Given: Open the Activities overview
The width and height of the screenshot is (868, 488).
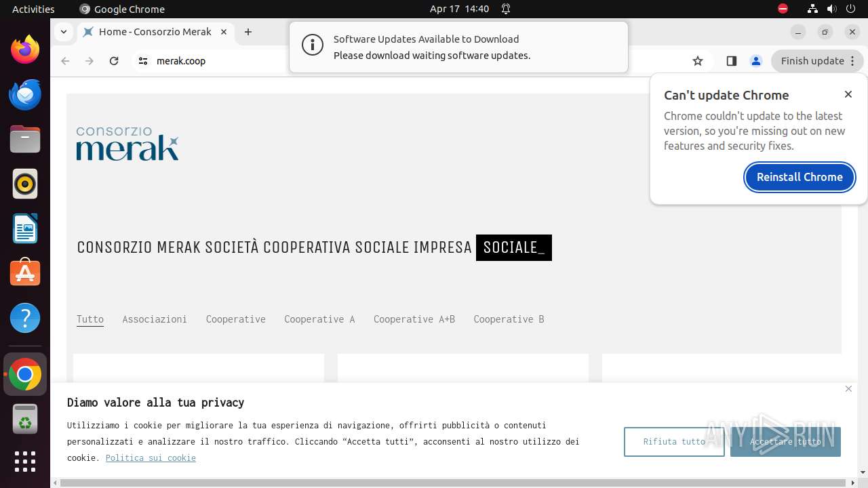Looking at the screenshot, I should (33, 9).
